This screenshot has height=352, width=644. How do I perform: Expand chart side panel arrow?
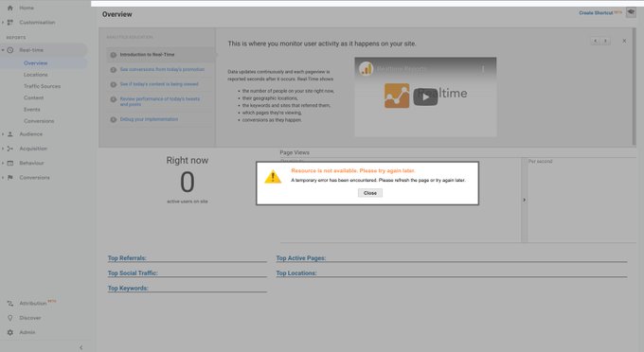click(x=524, y=200)
